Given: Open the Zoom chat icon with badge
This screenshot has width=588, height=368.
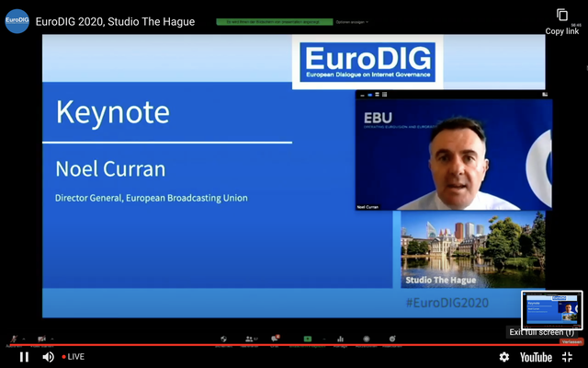Looking at the screenshot, I should point(276,338).
